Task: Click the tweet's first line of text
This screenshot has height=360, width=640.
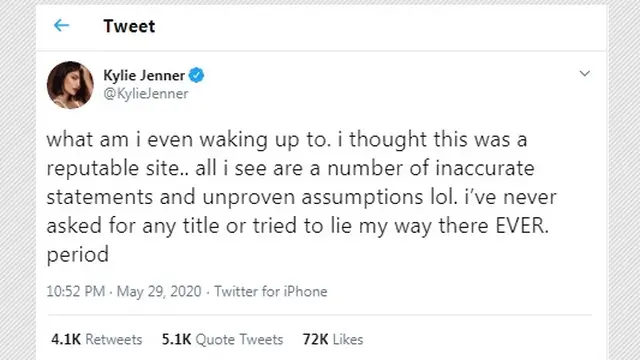Action: coord(287,140)
